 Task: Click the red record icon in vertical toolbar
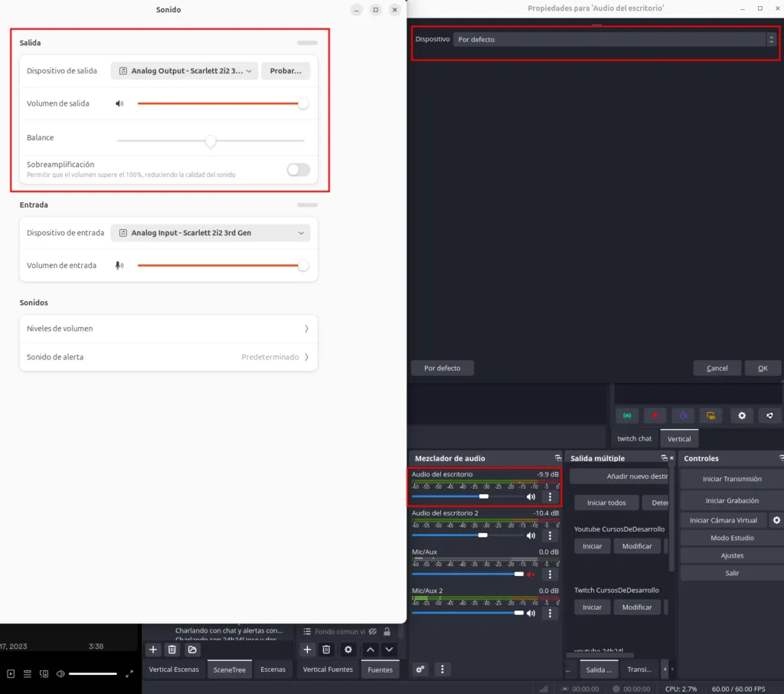tap(655, 416)
